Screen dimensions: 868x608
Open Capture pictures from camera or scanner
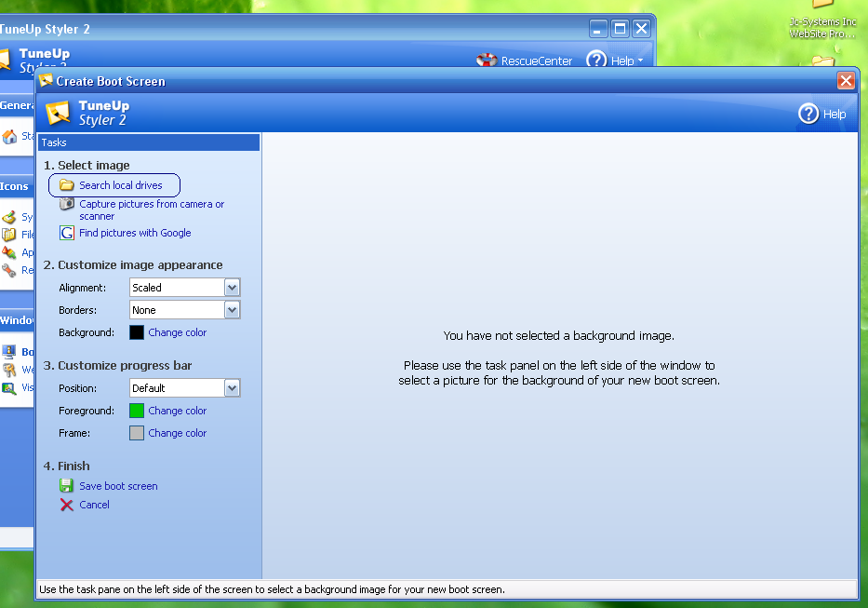tap(152, 210)
